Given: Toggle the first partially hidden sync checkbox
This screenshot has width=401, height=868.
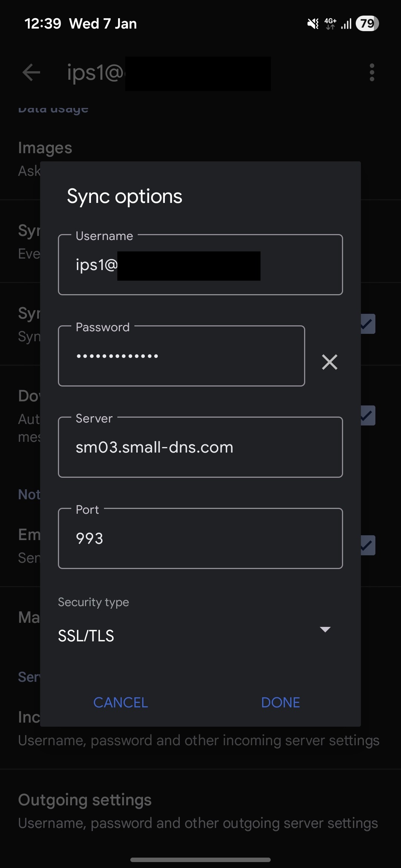Looking at the screenshot, I should click(368, 324).
